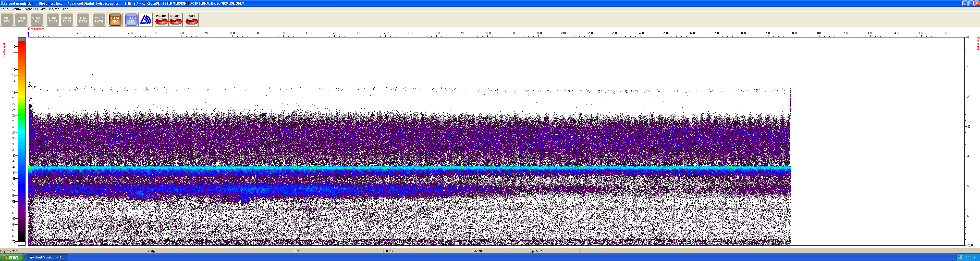Open the Help menu
The width and height of the screenshot is (980, 261).
(x=65, y=9)
